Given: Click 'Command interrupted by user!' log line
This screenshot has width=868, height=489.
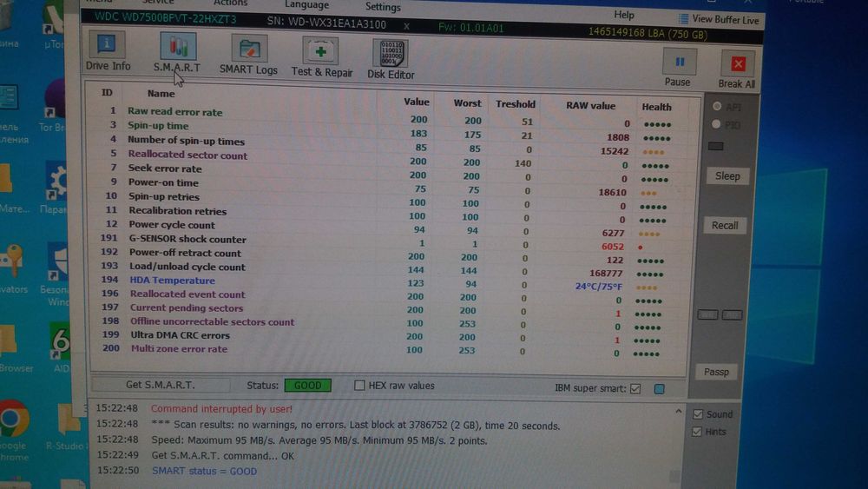Looking at the screenshot, I should (x=221, y=409).
